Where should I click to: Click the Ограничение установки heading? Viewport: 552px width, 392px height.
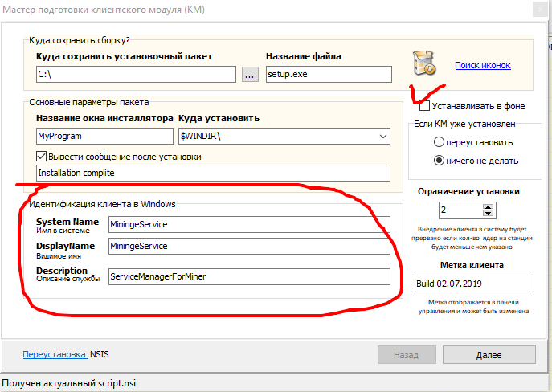click(x=468, y=191)
